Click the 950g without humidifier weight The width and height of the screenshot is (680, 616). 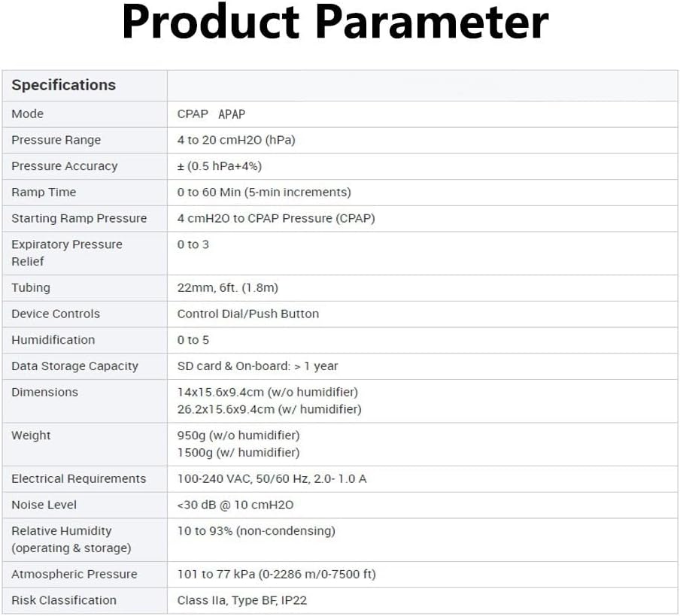click(x=238, y=435)
